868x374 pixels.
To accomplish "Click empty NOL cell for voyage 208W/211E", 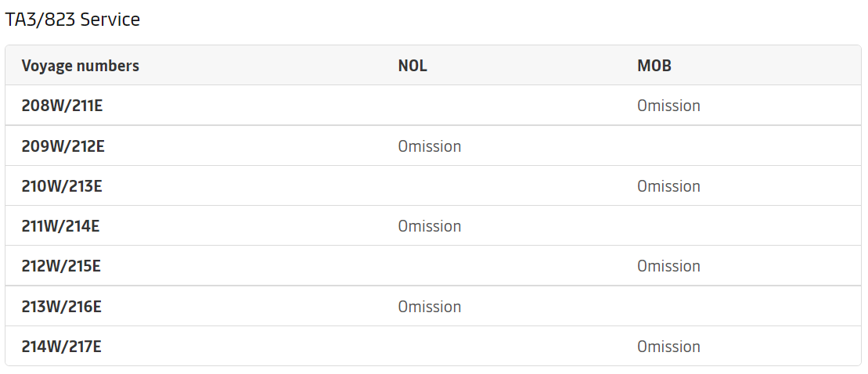I will pyautogui.click(x=502, y=106).
